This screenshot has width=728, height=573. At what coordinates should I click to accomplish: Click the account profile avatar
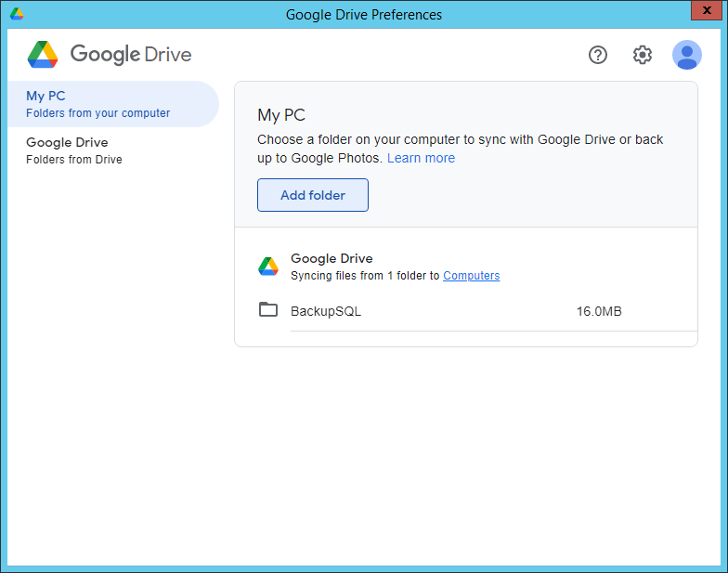coord(687,55)
